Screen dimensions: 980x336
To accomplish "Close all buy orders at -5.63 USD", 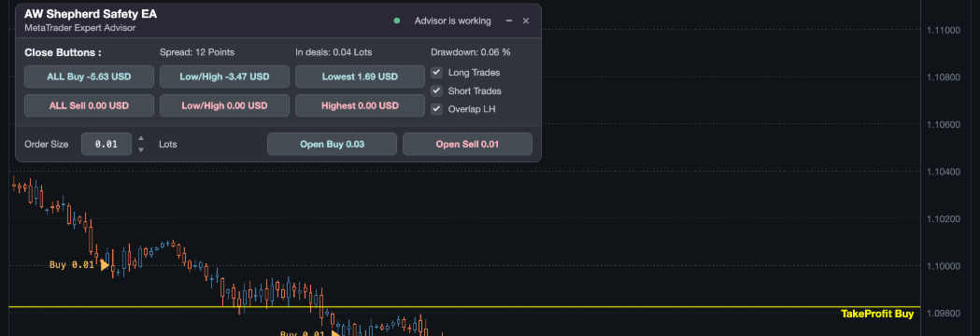I will [90, 77].
